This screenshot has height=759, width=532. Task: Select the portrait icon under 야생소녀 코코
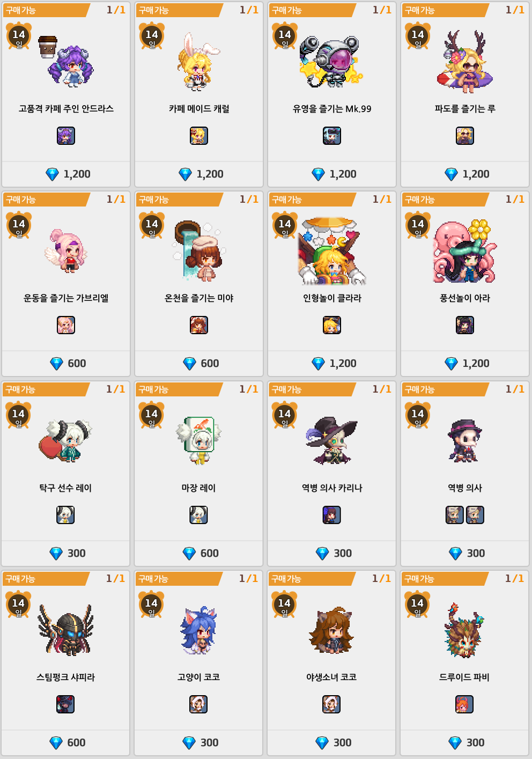[x=331, y=704]
